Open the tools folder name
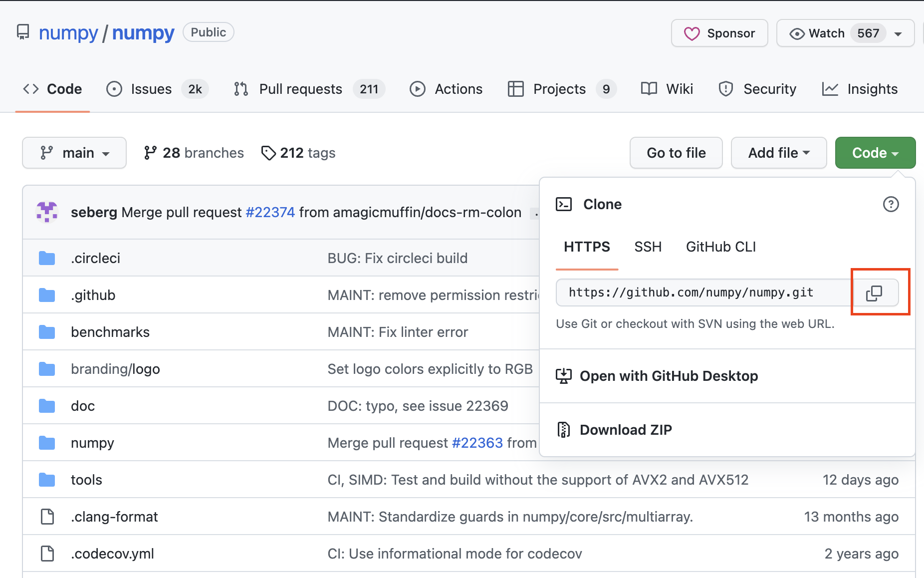The height and width of the screenshot is (578, 924). pos(86,480)
